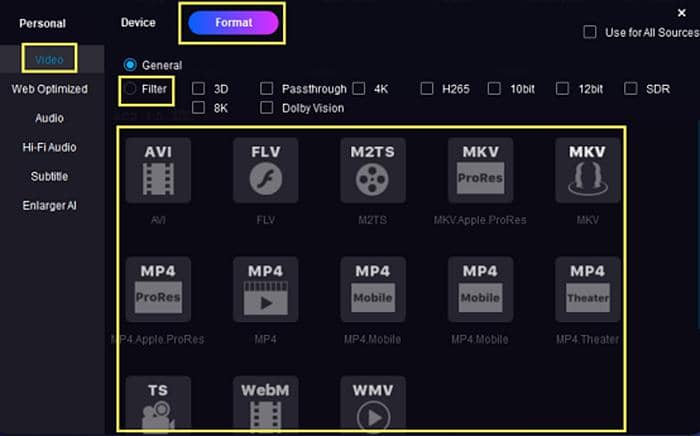Viewport: 700px width, 436px height.
Task: Open the Enlarger AI section
Action: (49, 205)
